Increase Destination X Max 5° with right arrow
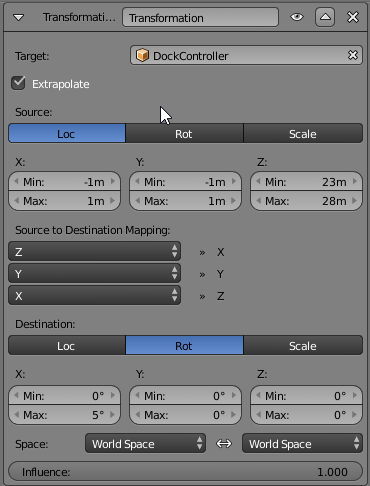Viewport: 370px width, 486px height. 113,415
